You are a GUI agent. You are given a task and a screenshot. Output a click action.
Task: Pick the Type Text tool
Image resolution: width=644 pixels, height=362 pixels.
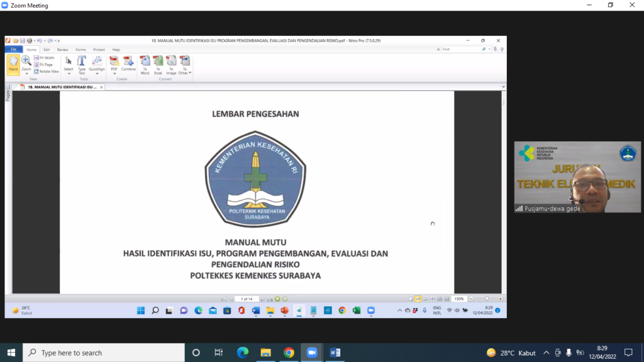82,65
